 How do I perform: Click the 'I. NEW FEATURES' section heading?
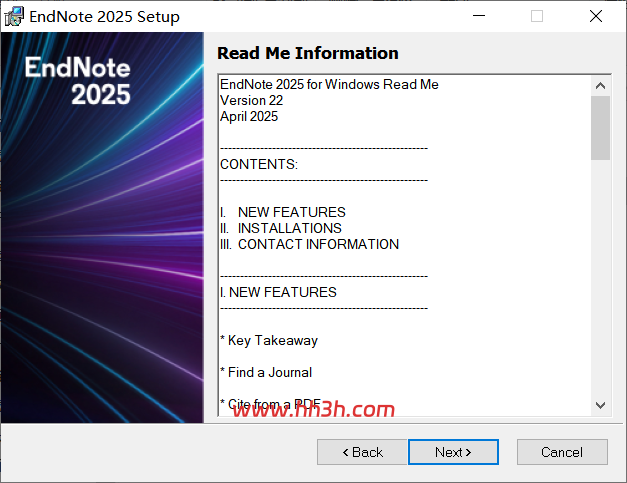[278, 292]
